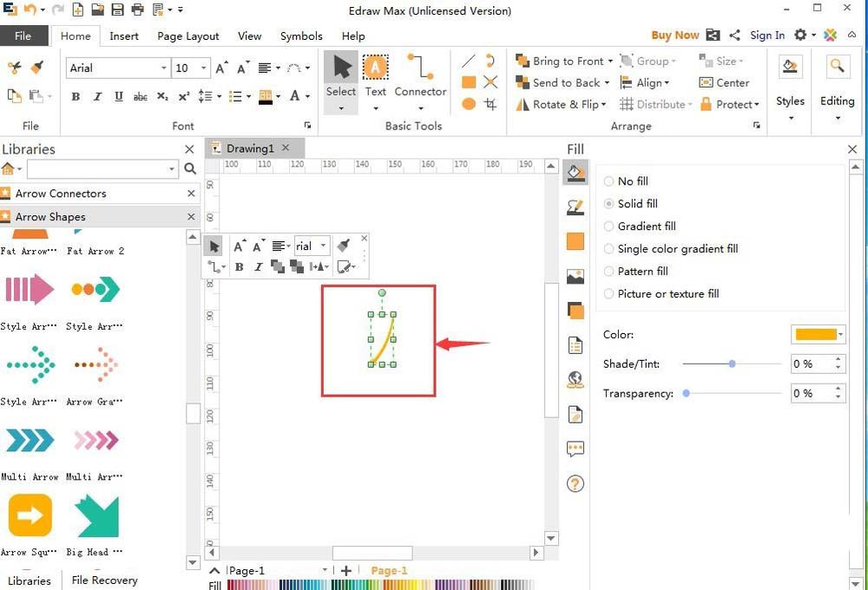This screenshot has height=590, width=868.
Task: Click the Connector tool icon
Action: pyautogui.click(x=420, y=69)
